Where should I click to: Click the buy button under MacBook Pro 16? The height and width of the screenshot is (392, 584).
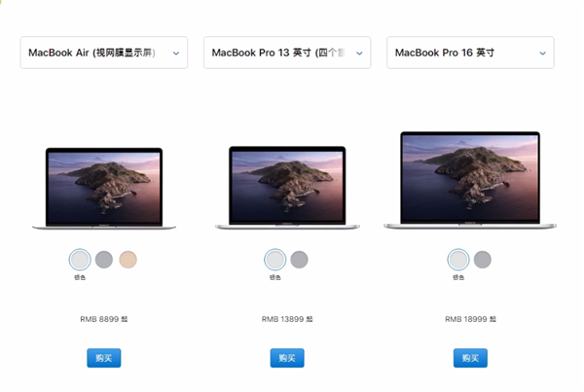pyautogui.click(x=470, y=358)
